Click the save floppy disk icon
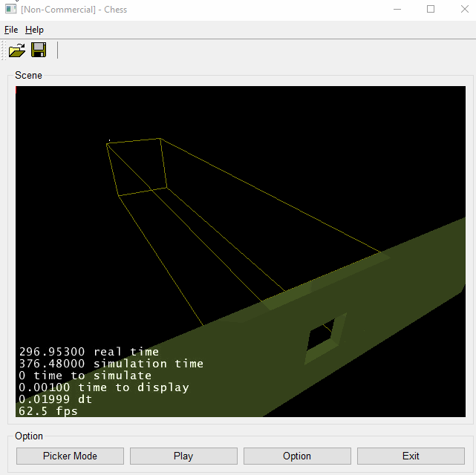476x475 pixels. pos(39,50)
